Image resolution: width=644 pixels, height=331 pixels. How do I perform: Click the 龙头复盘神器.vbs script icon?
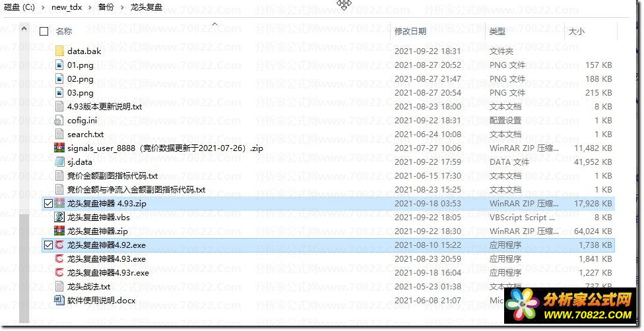59,217
